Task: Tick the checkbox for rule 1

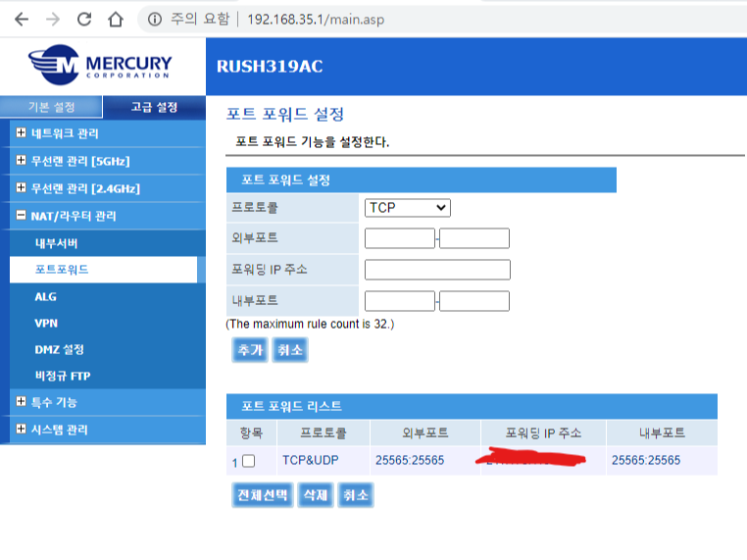Action: [249, 461]
